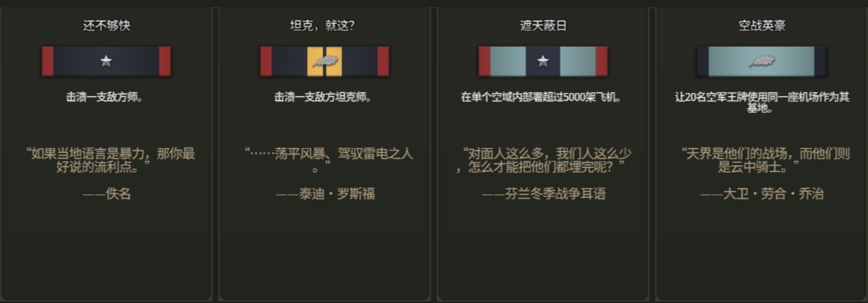Select the 空战英豪 light blue leaf ribbon

761,61
